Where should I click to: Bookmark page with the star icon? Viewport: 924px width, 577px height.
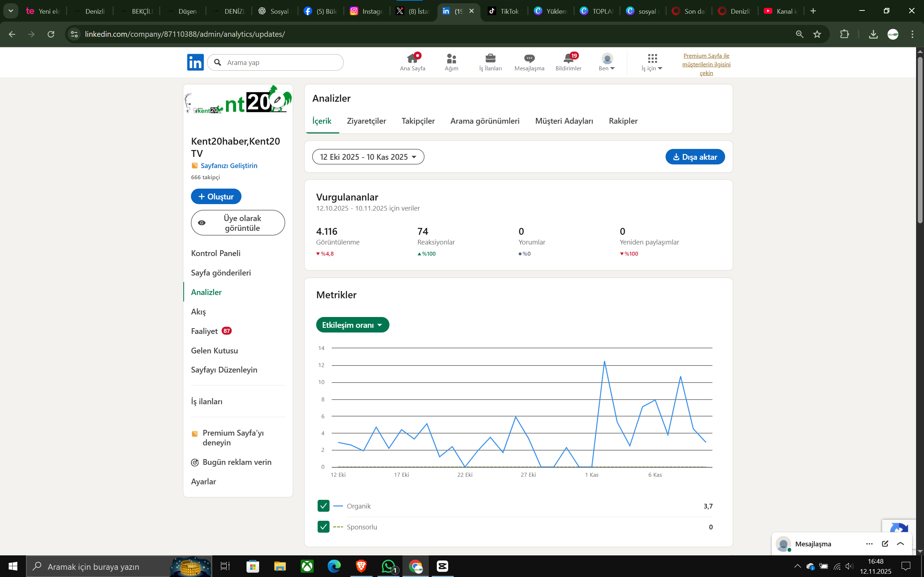coord(817,34)
